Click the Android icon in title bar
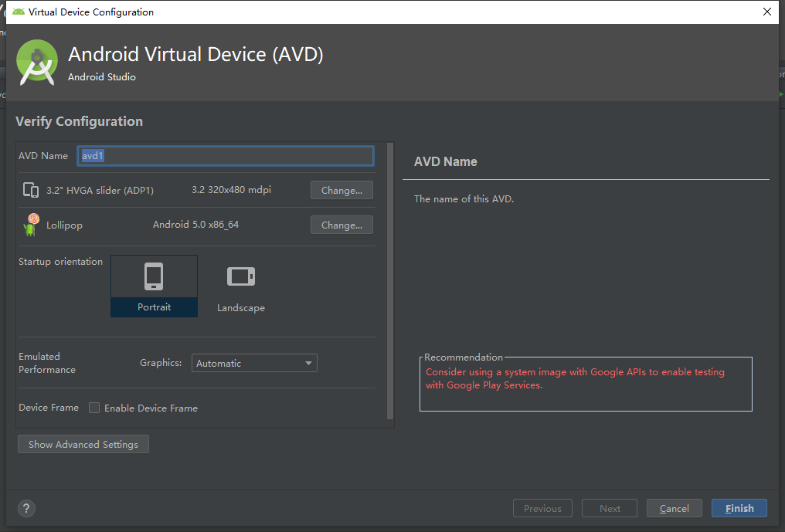Viewport: 785px width, 532px height. click(19, 12)
